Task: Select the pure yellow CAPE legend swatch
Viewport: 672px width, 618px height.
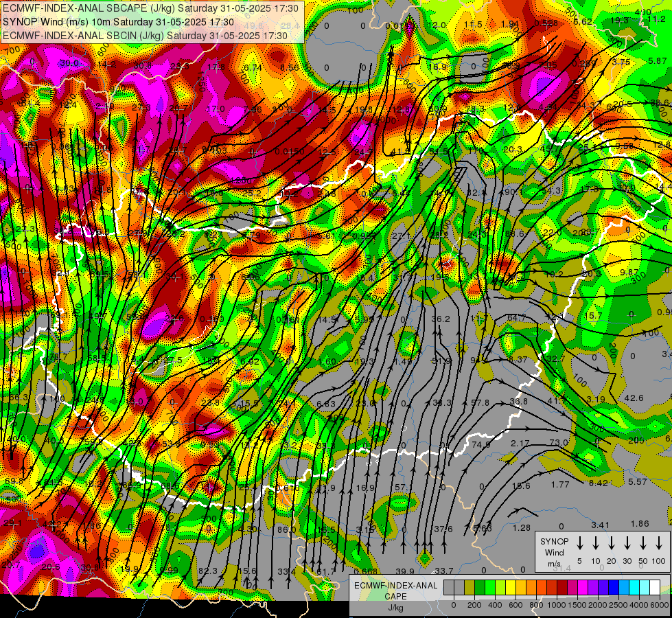Action: (511, 587)
